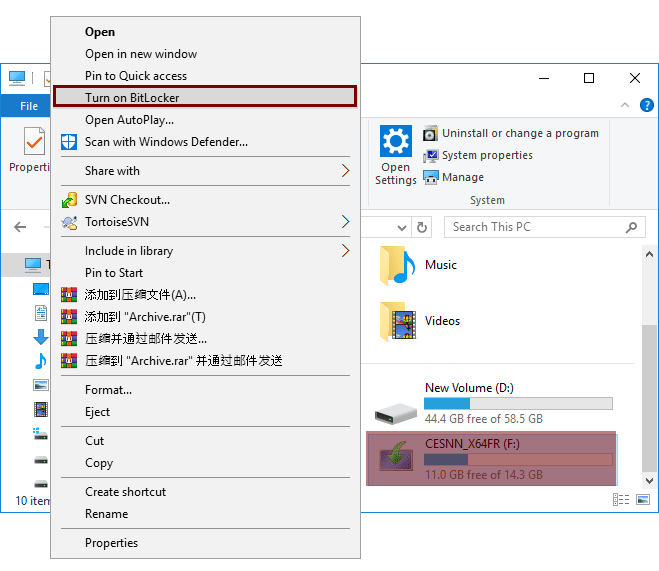Viewport: 659px width, 571px height.
Task: Select CESNN_X64FR (F:) drive
Action: [x=491, y=458]
